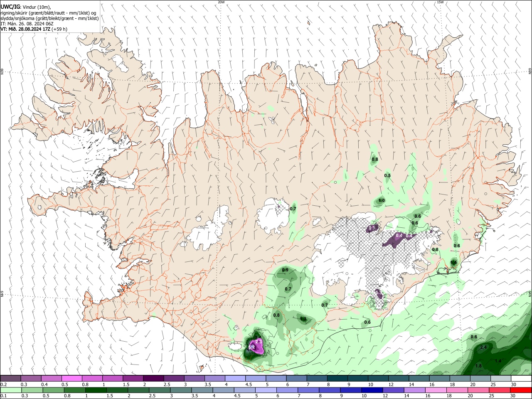Click the rain legend number 20
Viewport: 532px width, 399px height.
coord(470,396)
